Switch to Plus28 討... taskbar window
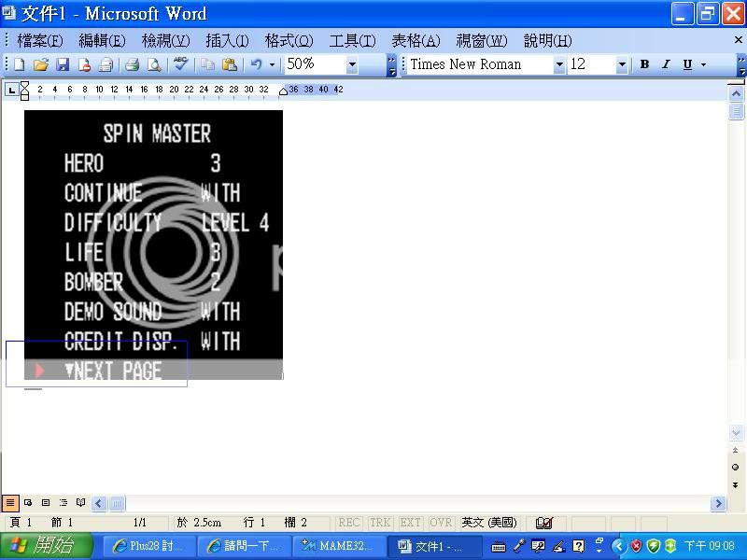 (x=149, y=546)
